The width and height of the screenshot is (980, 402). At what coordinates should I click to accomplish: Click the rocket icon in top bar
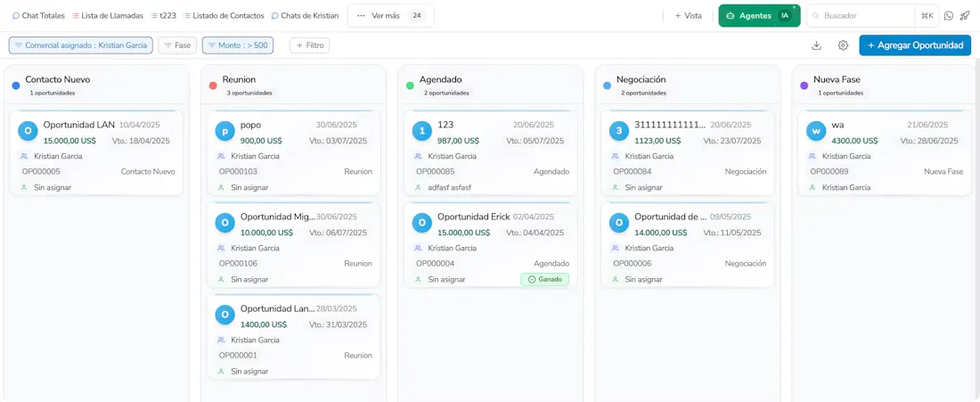pos(964,16)
